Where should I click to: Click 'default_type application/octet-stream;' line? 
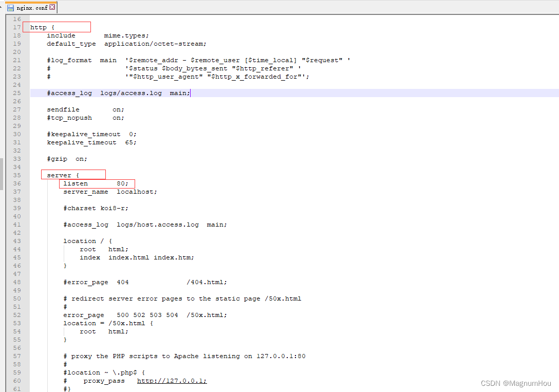[x=126, y=44]
